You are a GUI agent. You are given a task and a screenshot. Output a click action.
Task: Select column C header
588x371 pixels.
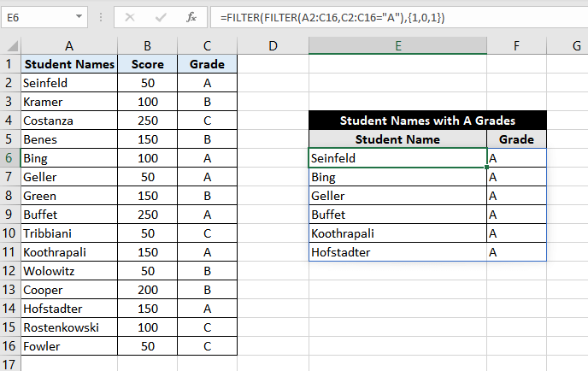pyautogui.click(x=207, y=46)
